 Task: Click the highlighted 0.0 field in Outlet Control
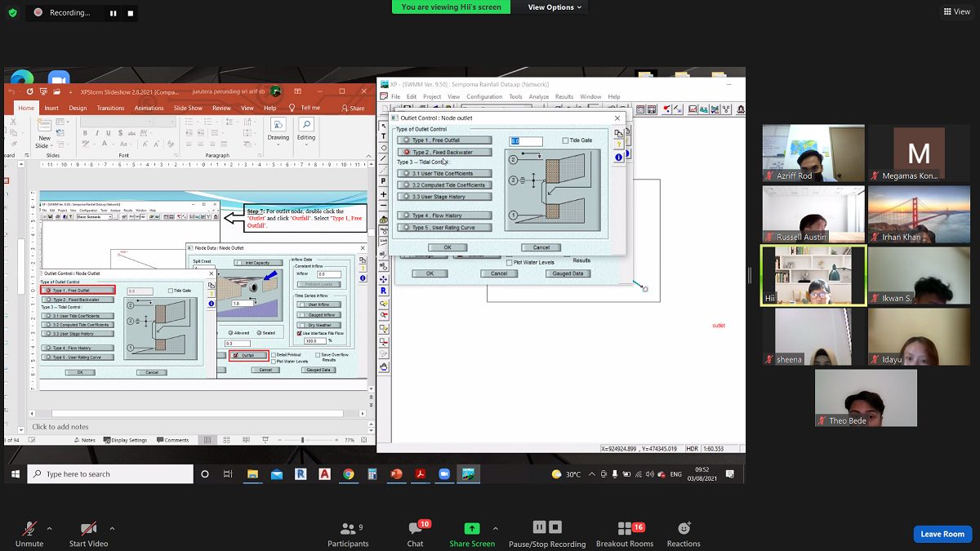[x=526, y=141]
